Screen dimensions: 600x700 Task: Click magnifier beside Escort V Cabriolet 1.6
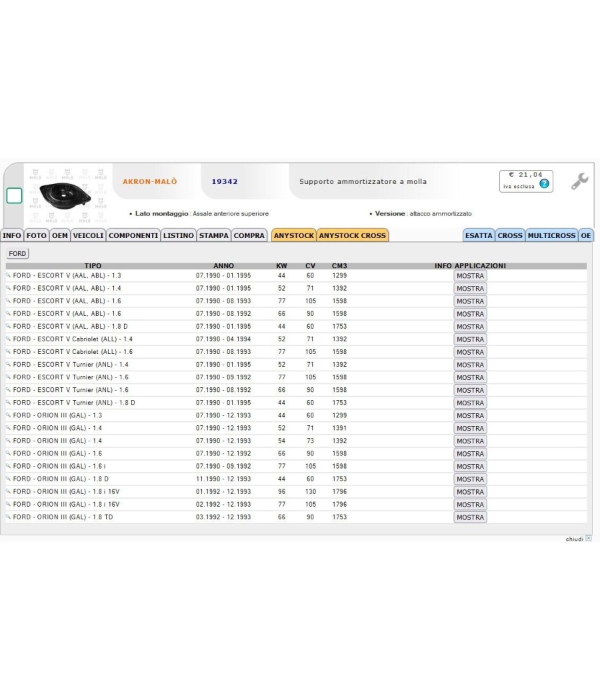point(8,352)
